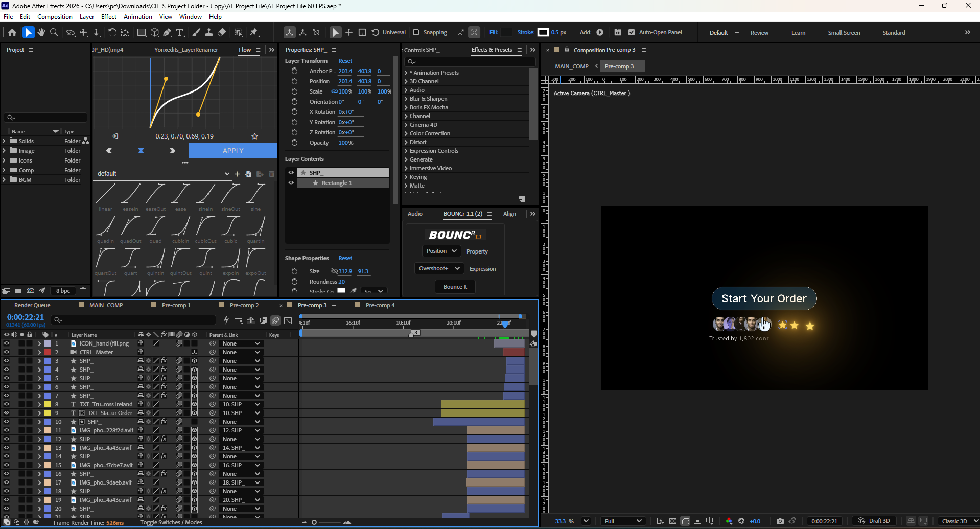This screenshot has width=980, height=529.
Task: Select the Rotation tool in toolbar
Action: click(x=112, y=32)
